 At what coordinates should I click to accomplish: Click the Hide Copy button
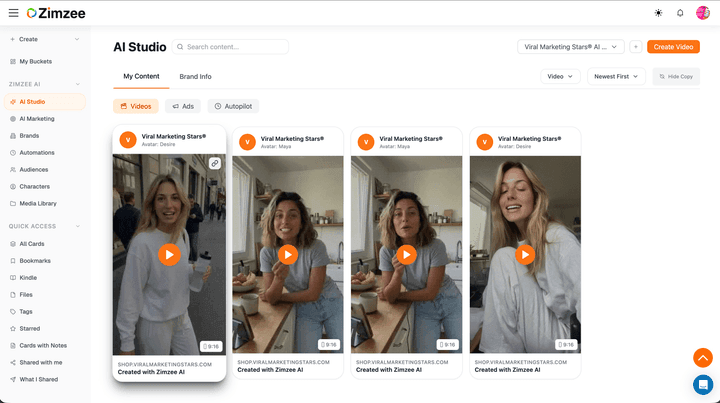pyautogui.click(x=676, y=77)
